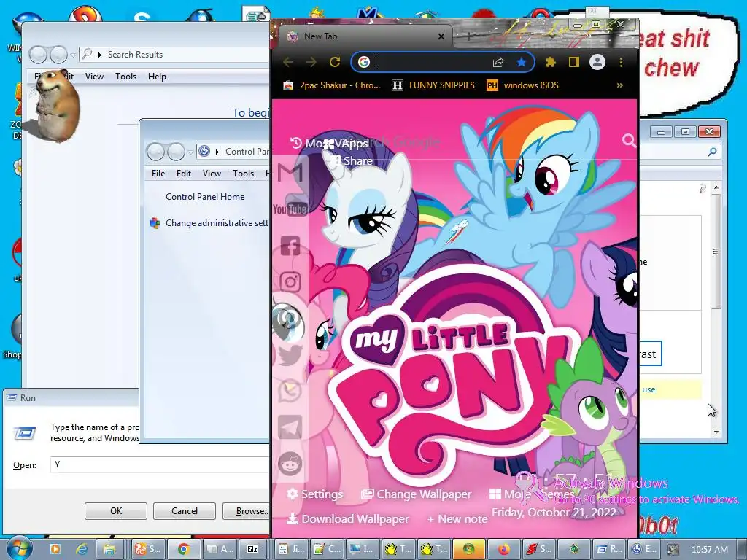Click Chrome's forward arrow
This screenshot has width=747, height=560.
pos(311,62)
